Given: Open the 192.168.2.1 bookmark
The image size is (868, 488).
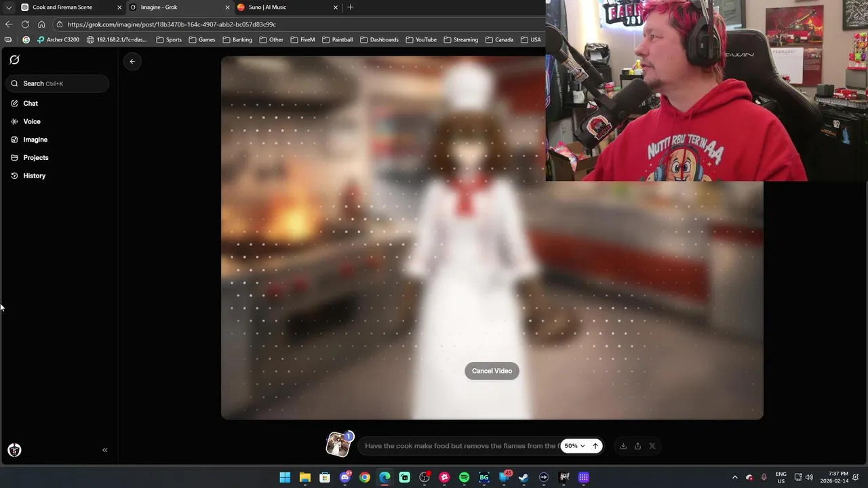Looking at the screenshot, I should pyautogui.click(x=117, y=40).
